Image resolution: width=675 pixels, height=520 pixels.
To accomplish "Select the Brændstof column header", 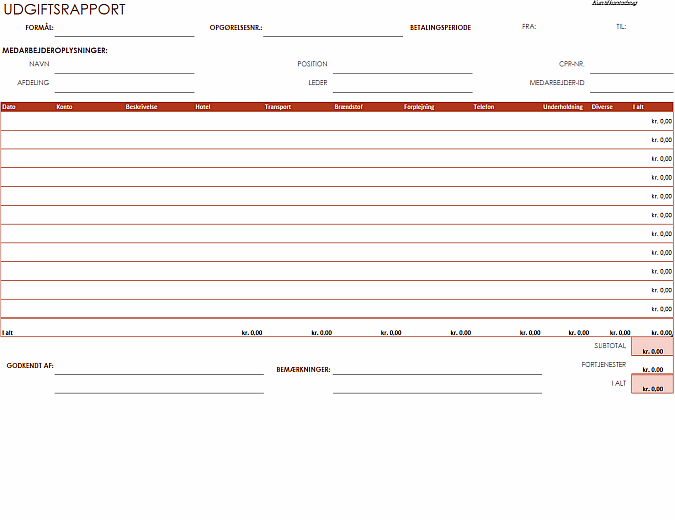I will [x=349, y=106].
